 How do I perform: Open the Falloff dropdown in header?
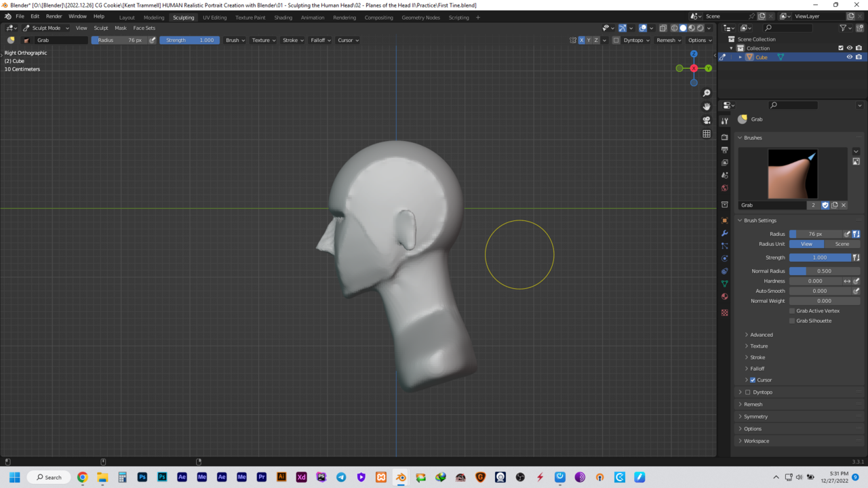click(320, 40)
